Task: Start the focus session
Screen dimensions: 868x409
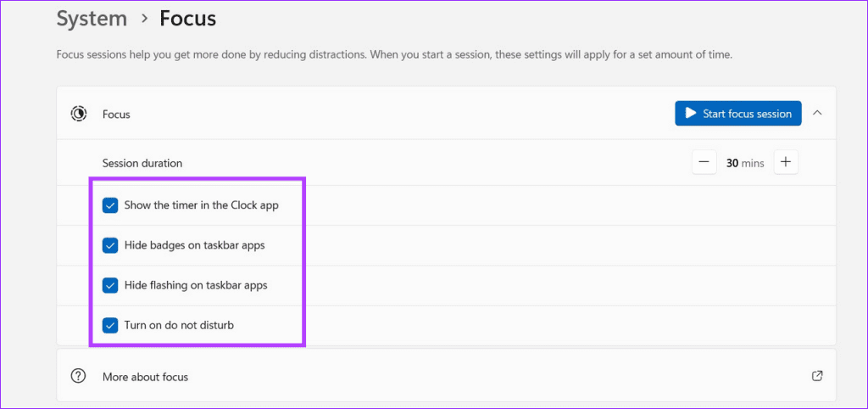Action: 738,113
